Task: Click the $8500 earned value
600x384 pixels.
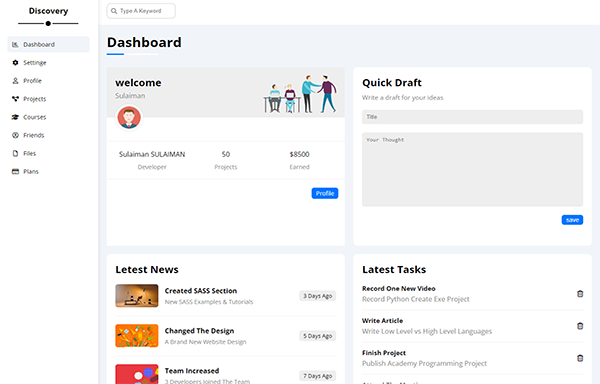Action: click(x=299, y=154)
